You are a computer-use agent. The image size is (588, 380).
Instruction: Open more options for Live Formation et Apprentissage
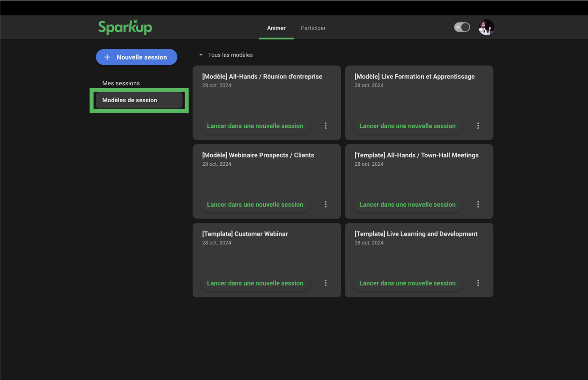pos(478,126)
